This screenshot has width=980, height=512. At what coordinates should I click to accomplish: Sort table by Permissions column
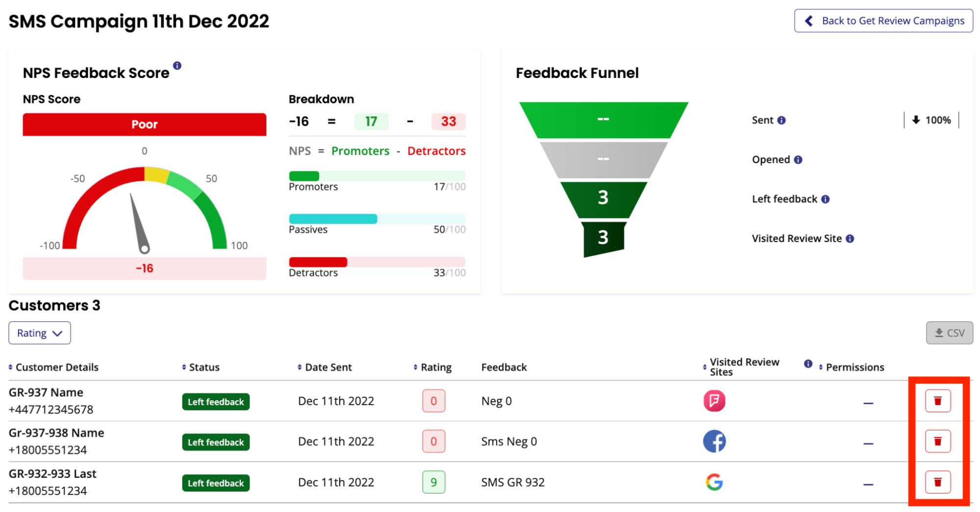point(851,367)
